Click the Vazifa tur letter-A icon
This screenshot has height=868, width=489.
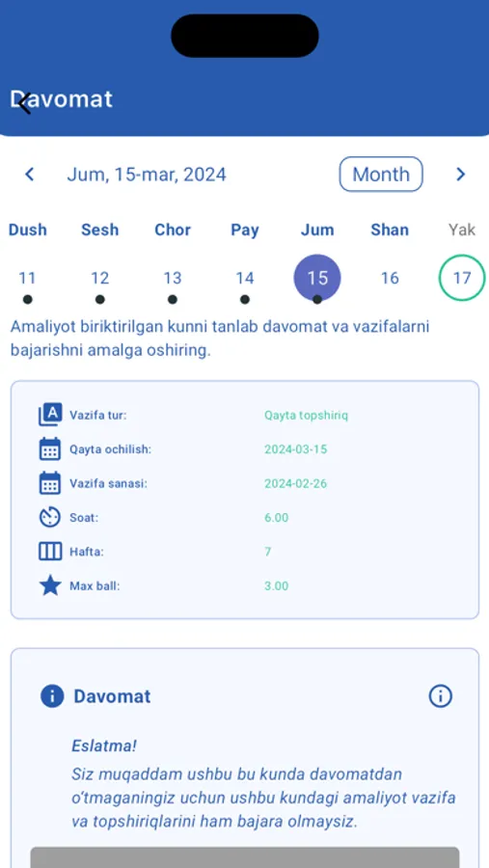coord(50,415)
